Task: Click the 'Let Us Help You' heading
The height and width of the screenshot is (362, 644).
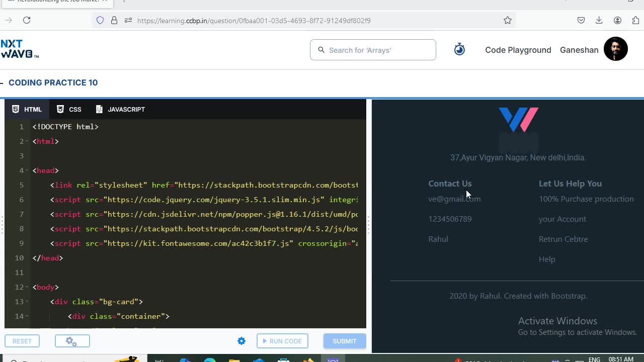Action: 570,184
